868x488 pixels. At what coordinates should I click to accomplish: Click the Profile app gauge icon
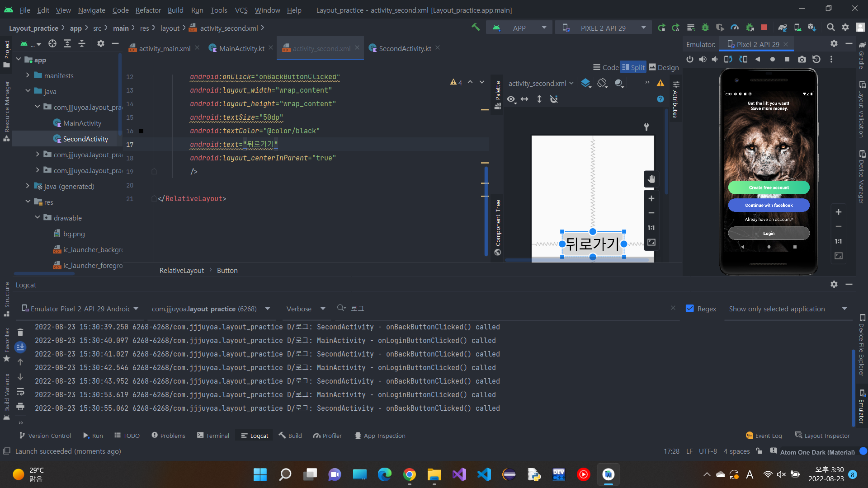pyautogui.click(x=735, y=28)
